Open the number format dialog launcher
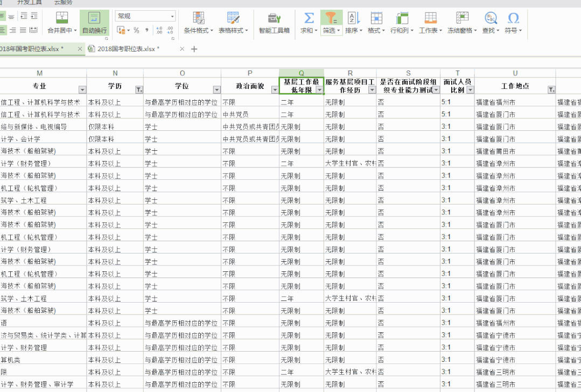 (x=173, y=39)
